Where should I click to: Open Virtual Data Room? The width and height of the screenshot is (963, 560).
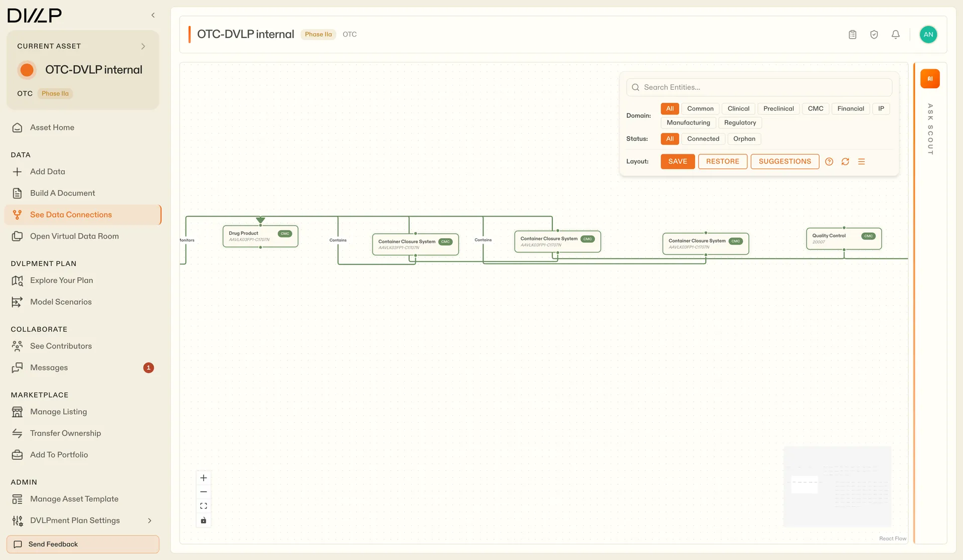74,236
